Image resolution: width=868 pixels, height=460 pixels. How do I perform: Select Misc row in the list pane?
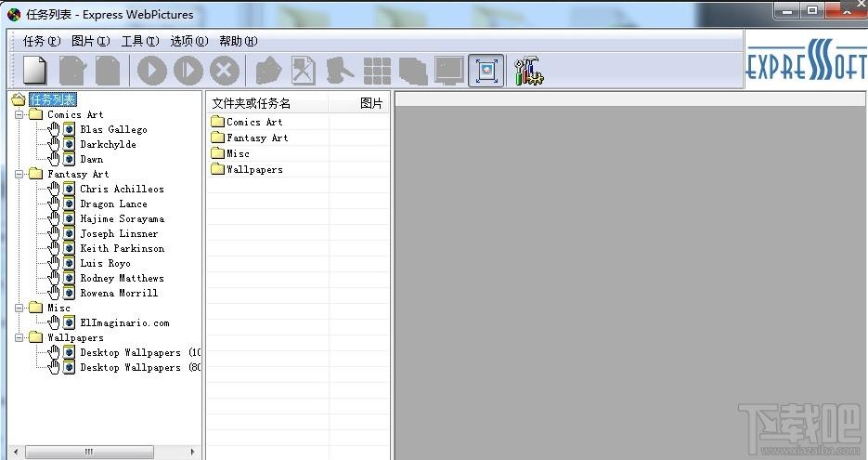tap(298, 153)
